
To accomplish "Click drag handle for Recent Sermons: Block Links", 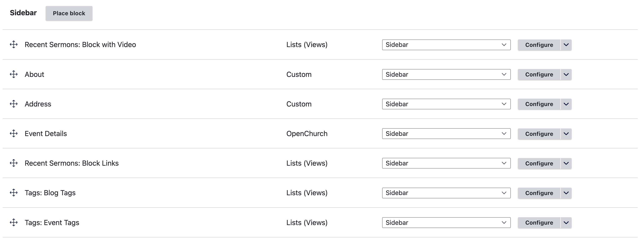I will [x=14, y=163].
